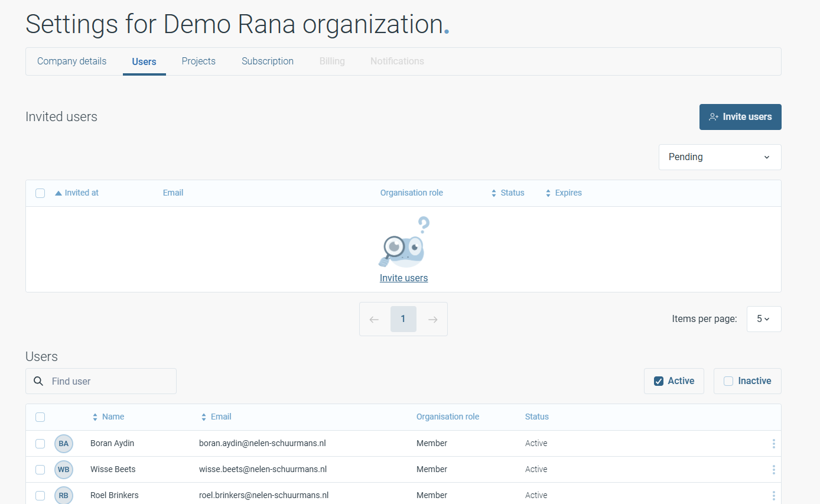Open the more options menu for Wisse Beets
Viewport: 820px width, 504px height.
(773, 470)
